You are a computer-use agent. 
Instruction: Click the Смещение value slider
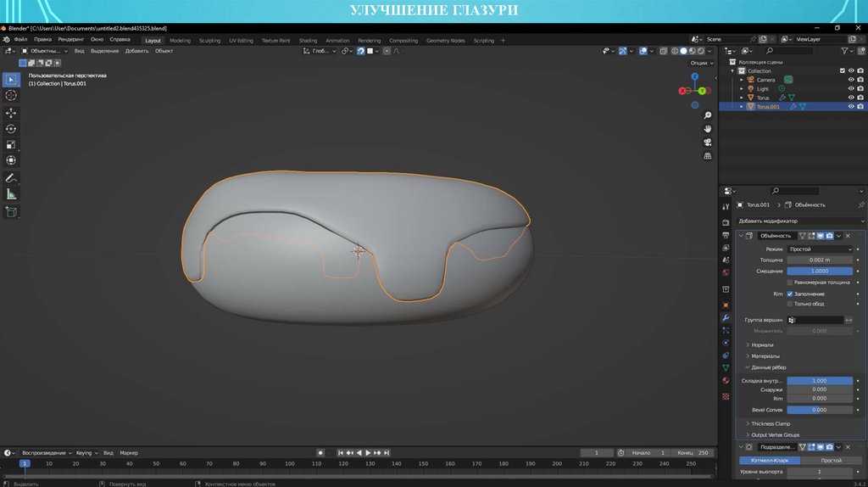tap(820, 271)
